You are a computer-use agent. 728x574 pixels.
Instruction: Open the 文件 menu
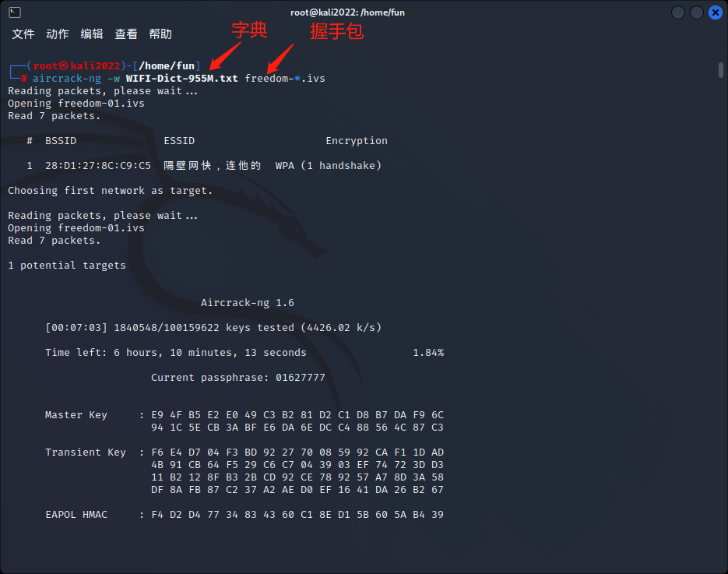pyautogui.click(x=23, y=34)
